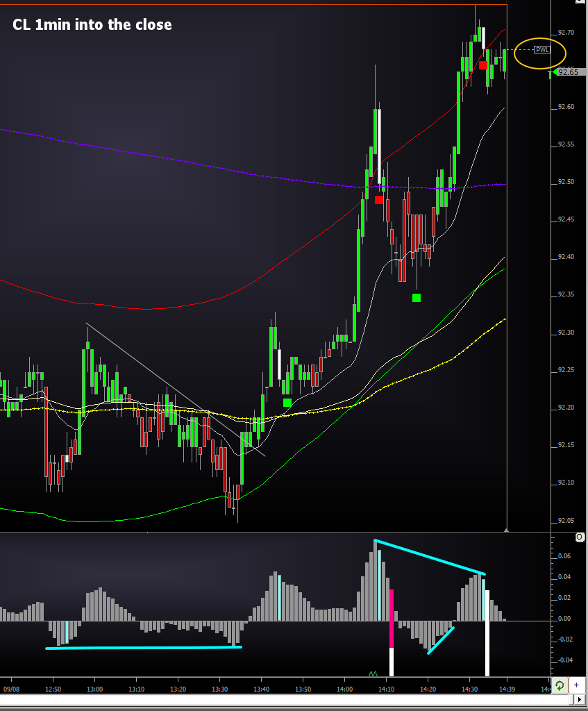Click the horizontal scrollbar right arrow
Screen dimensions: 588x711
click(x=580, y=700)
